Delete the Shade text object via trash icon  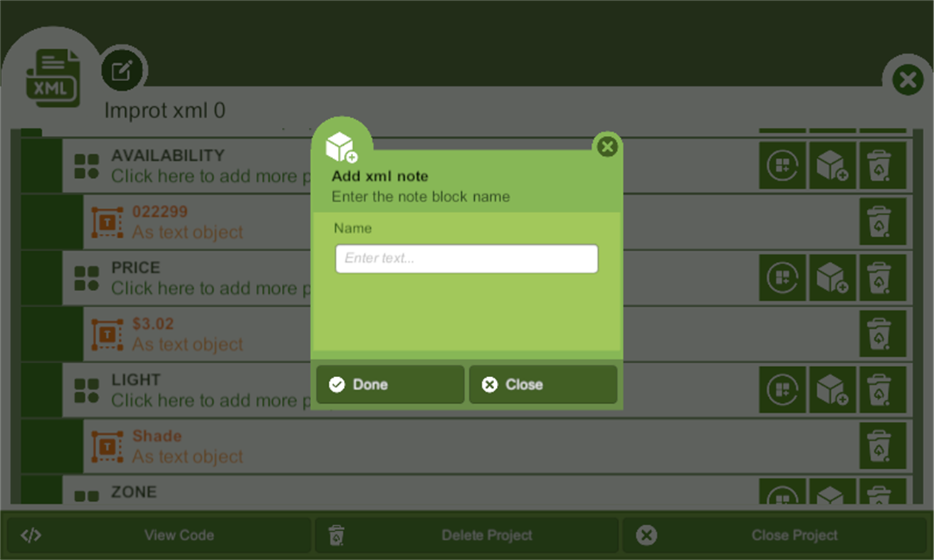pos(883,446)
